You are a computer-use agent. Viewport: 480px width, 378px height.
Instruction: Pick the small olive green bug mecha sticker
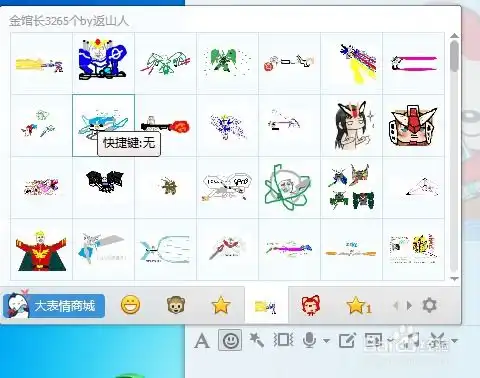[165, 187]
